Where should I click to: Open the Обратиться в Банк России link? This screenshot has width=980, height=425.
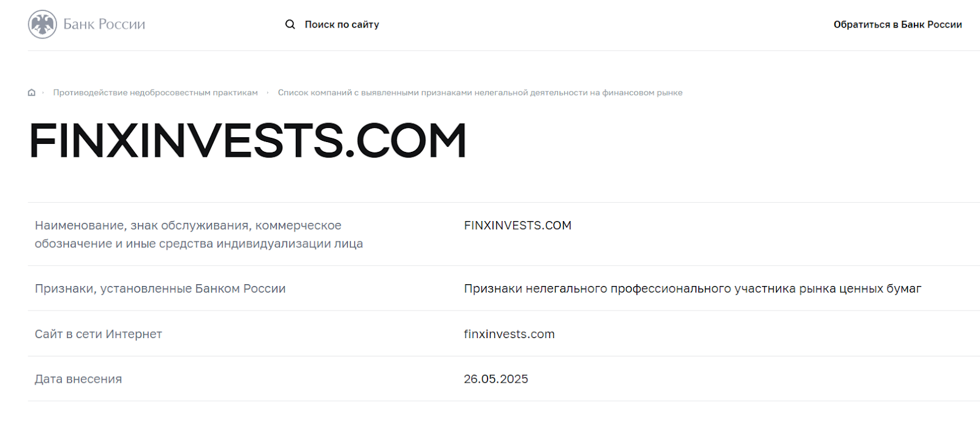click(x=897, y=24)
